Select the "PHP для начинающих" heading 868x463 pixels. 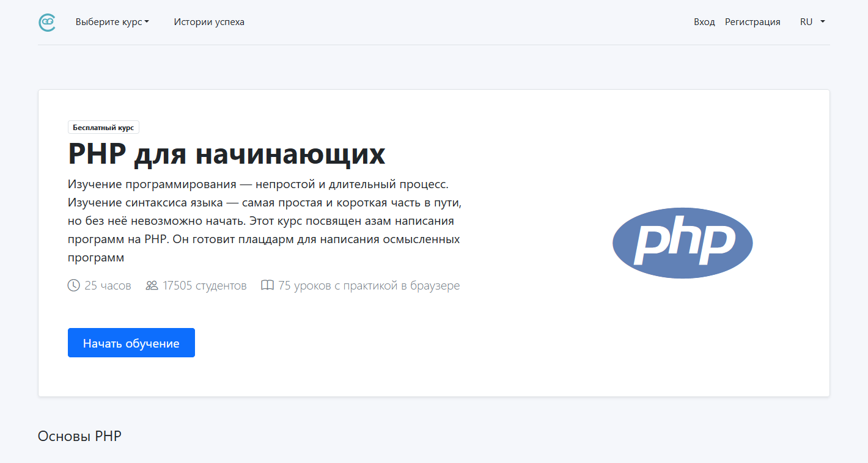pyautogui.click(x=227, y=154)
